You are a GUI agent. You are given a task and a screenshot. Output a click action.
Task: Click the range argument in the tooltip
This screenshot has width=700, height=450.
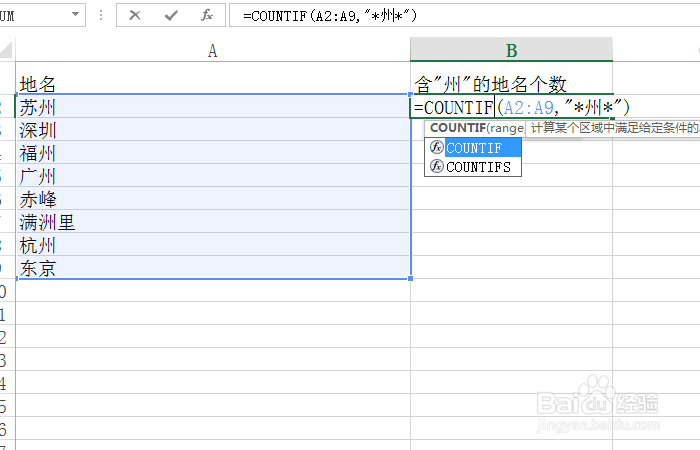pyautogui.click(x=506, y=129)
